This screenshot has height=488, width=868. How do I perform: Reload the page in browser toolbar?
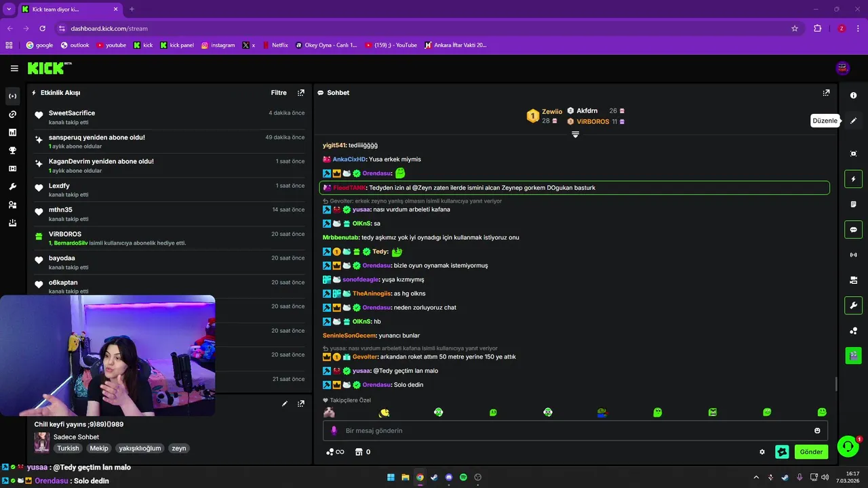coord(43,28)
